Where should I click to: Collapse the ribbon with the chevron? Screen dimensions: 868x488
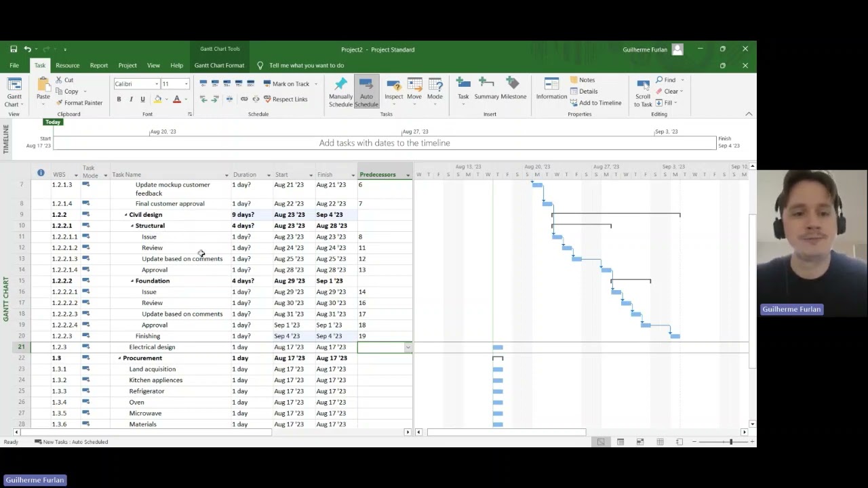pos(749,114)
